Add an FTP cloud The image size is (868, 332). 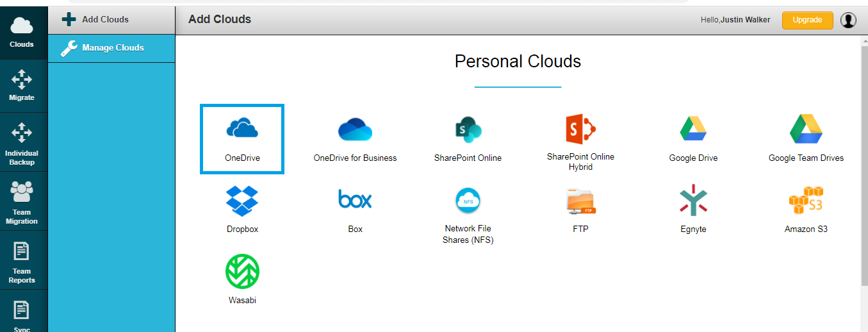[580, 201]
